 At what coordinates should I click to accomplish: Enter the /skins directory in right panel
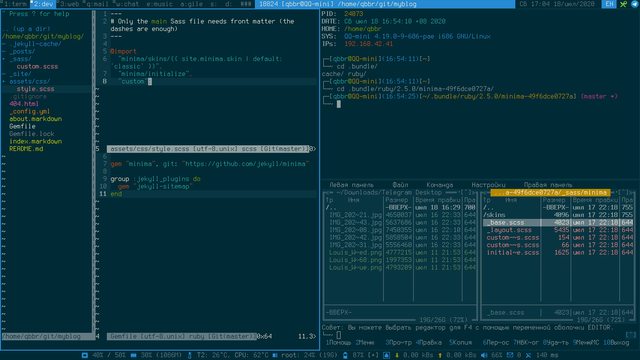[x=494, y=215]
